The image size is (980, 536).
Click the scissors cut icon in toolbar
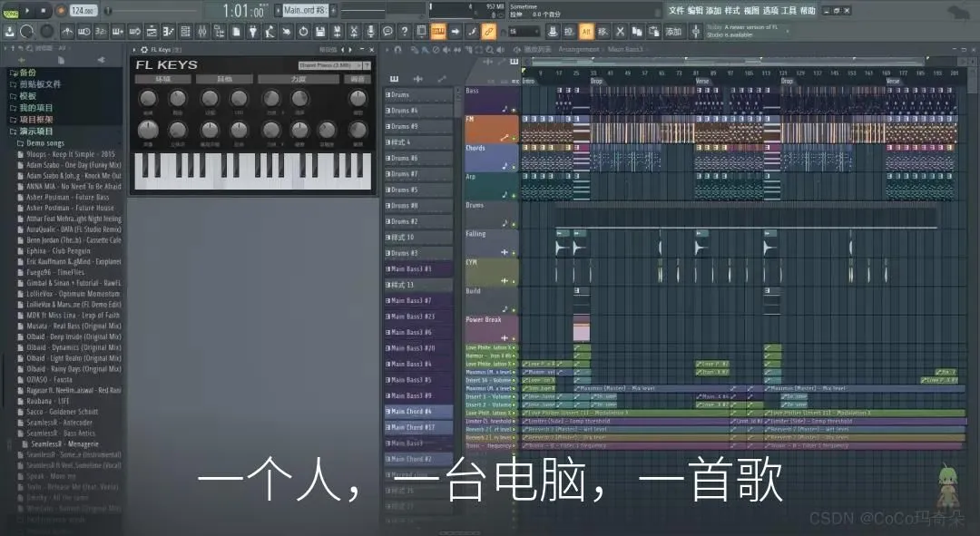(620, 31)
